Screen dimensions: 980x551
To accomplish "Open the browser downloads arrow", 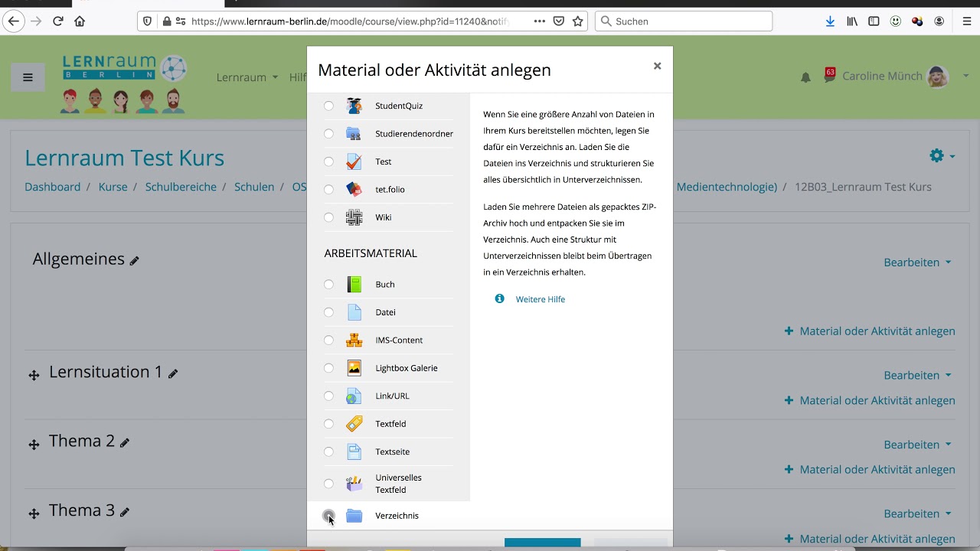I will (830, 21).
